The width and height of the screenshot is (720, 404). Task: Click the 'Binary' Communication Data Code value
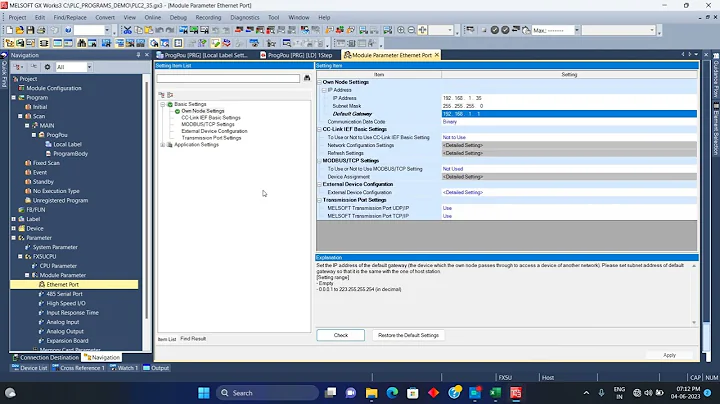(x=450, y=122)
